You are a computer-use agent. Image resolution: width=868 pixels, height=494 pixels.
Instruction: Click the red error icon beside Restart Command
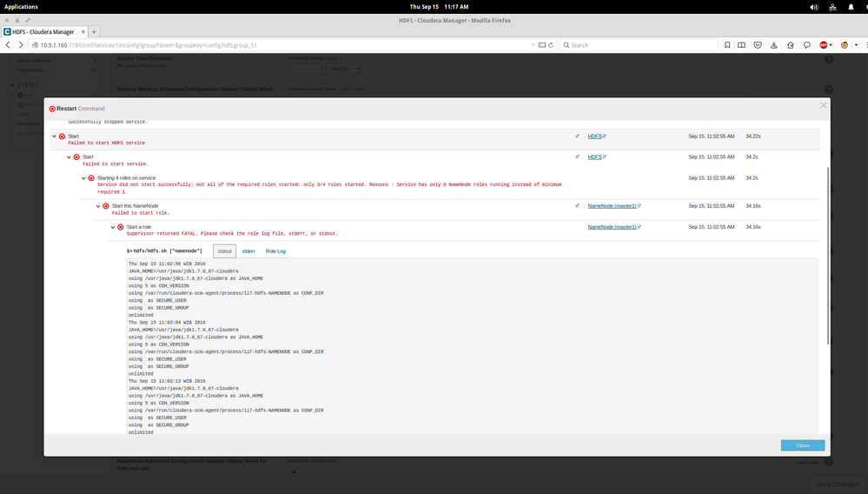52,109
